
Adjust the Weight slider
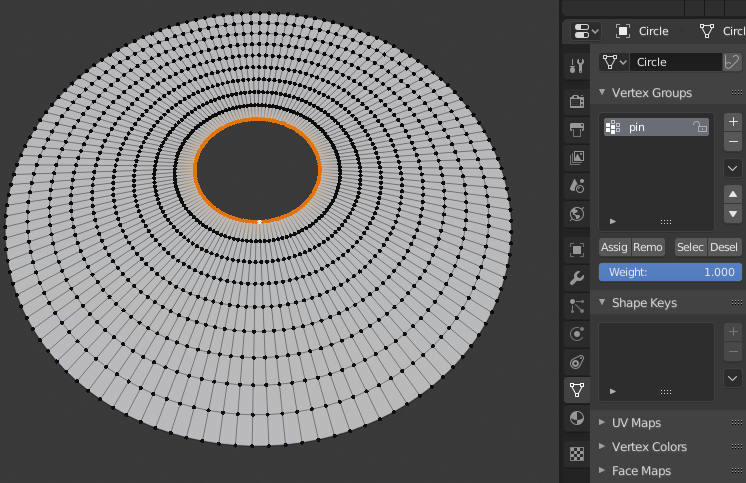[670, 272]
